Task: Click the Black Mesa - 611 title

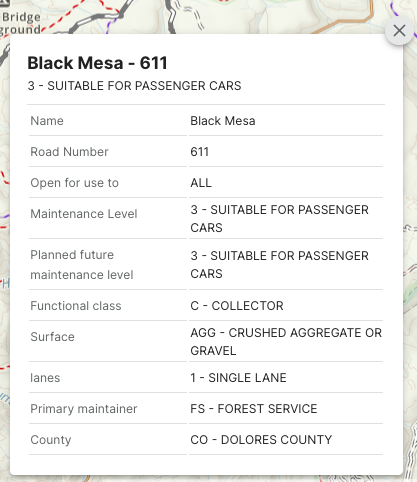Action: pos(97,63)
